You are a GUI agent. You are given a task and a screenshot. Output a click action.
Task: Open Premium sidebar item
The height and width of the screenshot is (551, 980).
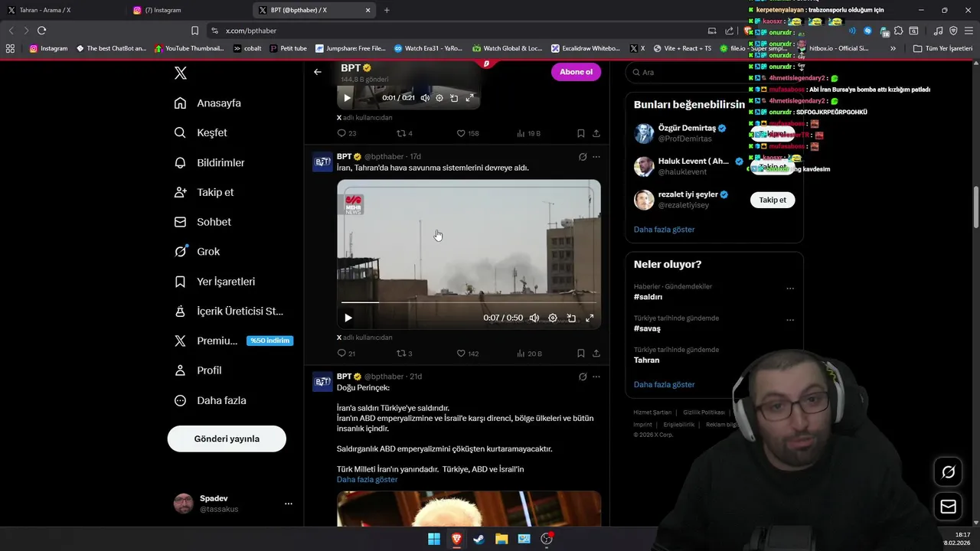[234, 341]
